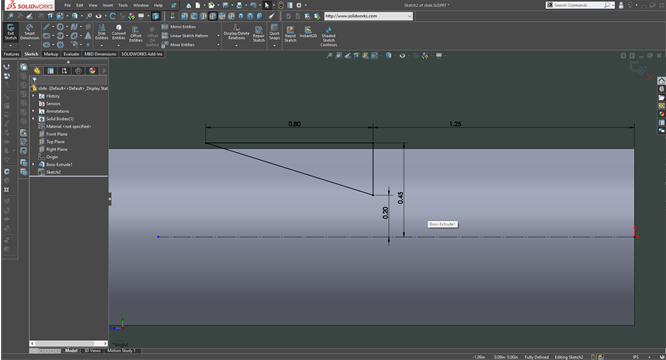Click the Undo icon
The image size is (666, 360).
(254, 6)
